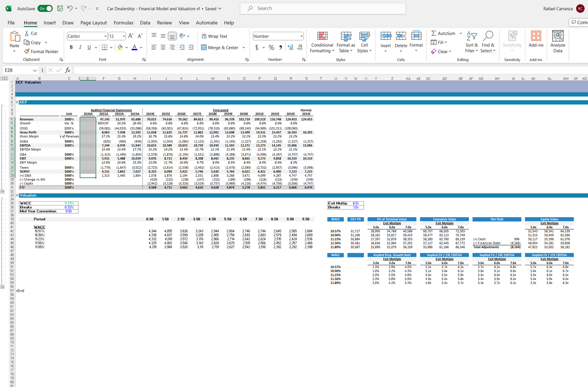The width and height of the screenshot is (588, 387).
Task: Click the Format Painter brush icon
Action: [x=27, y=52]
